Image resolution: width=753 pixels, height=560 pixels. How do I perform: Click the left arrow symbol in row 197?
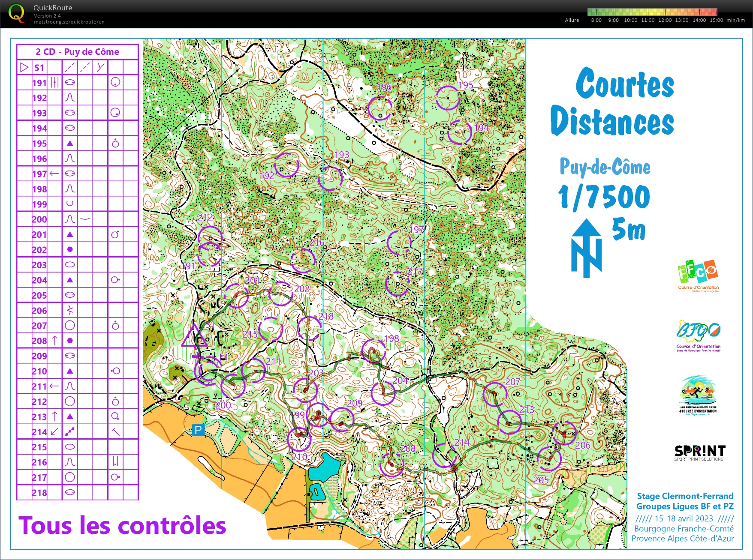coord(54,174)
